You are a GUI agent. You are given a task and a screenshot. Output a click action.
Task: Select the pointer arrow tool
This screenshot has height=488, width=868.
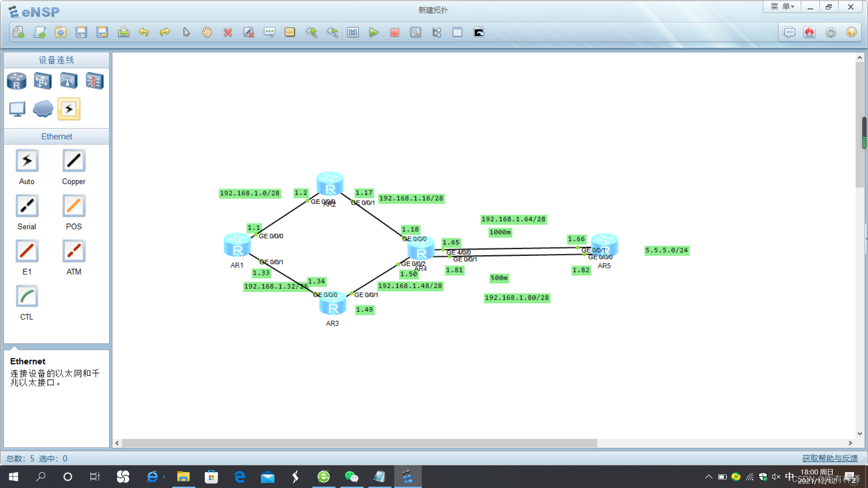point(186,32)
